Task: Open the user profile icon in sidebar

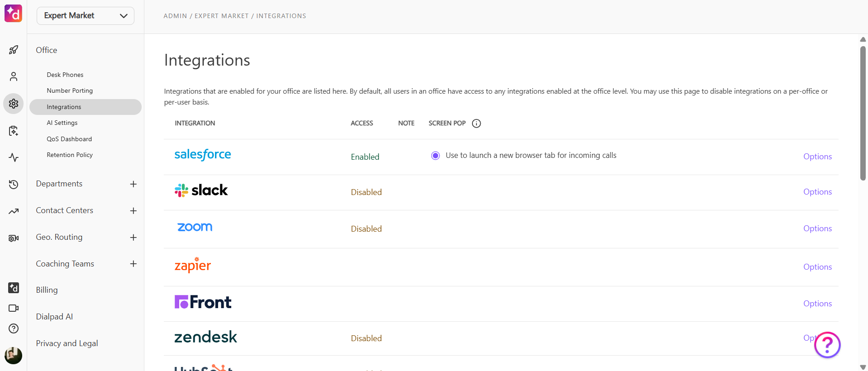Action: click(14, 76)
